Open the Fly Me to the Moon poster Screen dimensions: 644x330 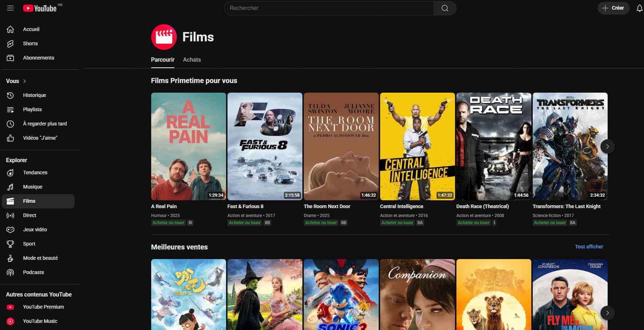pos(570,295)
